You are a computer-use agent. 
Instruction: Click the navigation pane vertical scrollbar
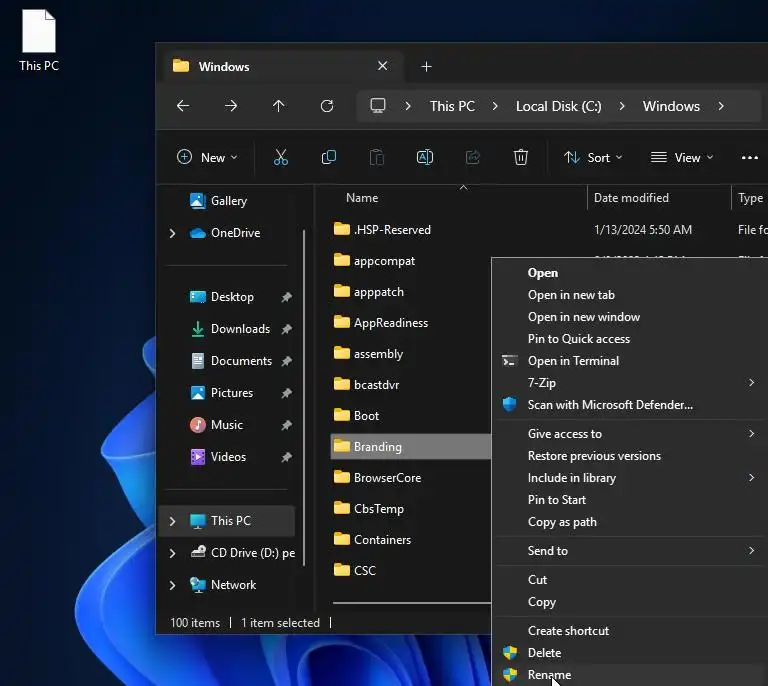tap(304, 397)
